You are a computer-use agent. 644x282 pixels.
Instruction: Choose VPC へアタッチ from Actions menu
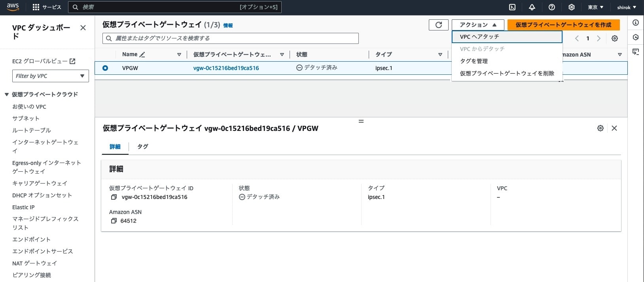point(507,37)
